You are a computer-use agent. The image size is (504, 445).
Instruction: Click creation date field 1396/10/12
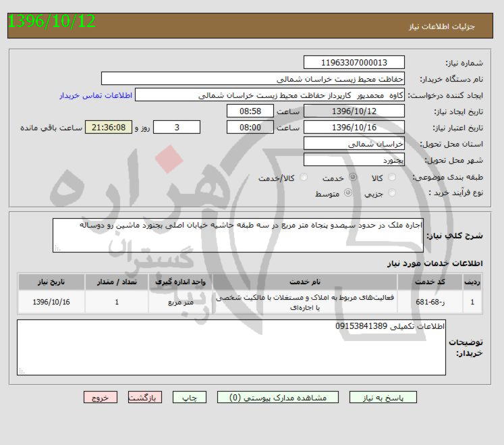[354, 111]
